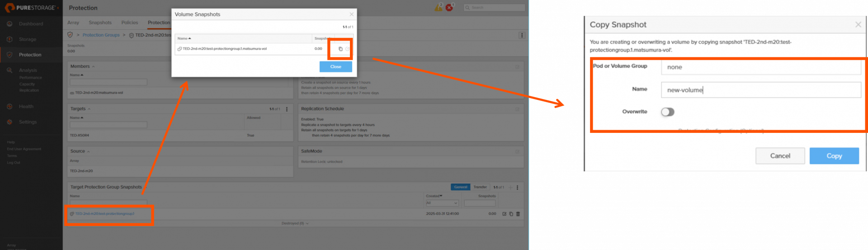
Task: Click the blue Copy button
Action: tap(834, 156)
